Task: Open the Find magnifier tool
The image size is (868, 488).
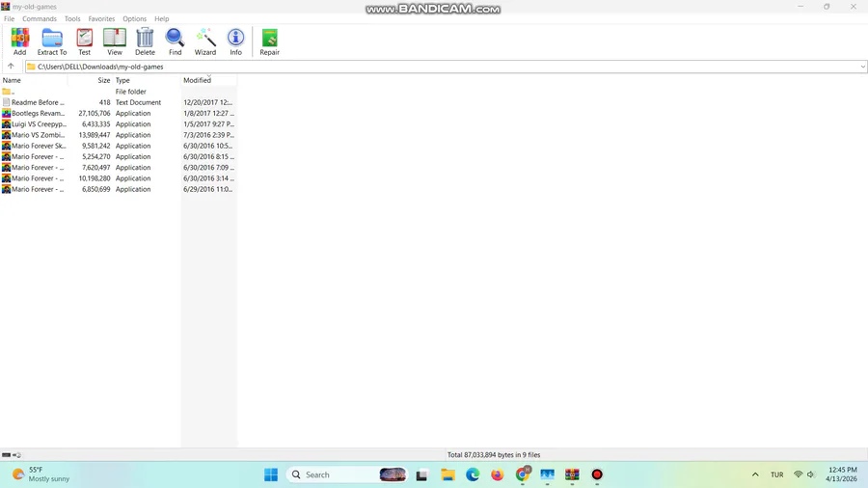Action: click(x=175, y=41)
